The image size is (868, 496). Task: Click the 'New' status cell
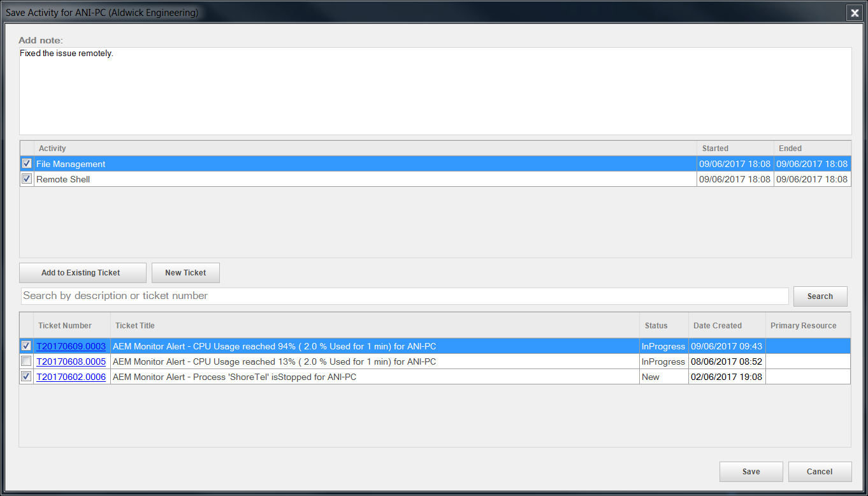664,377
